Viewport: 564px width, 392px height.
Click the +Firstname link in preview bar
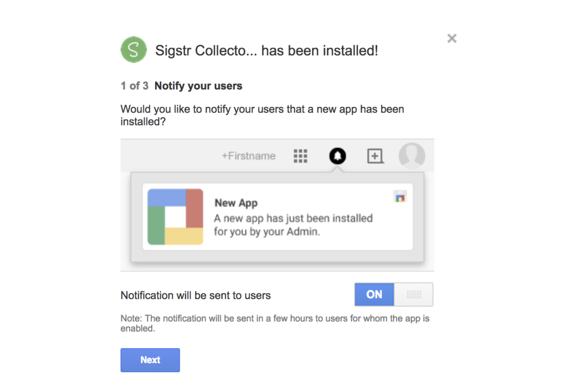click(x=248, y=156)
